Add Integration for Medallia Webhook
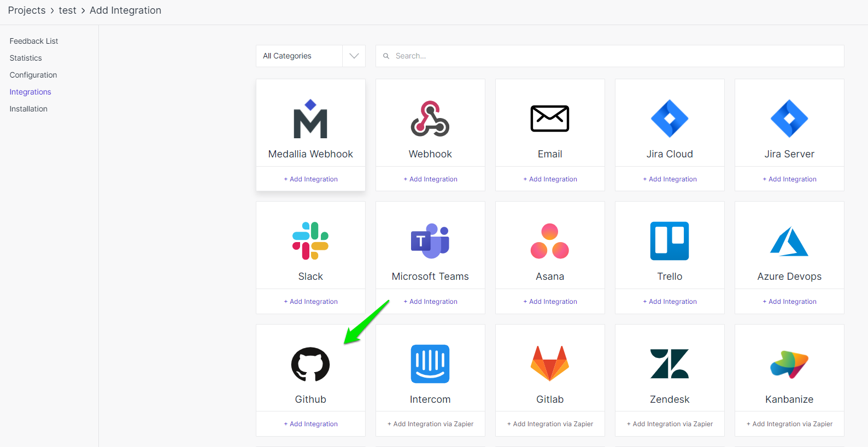The width and height of the screenshot is (868, 447). point(310,179)
